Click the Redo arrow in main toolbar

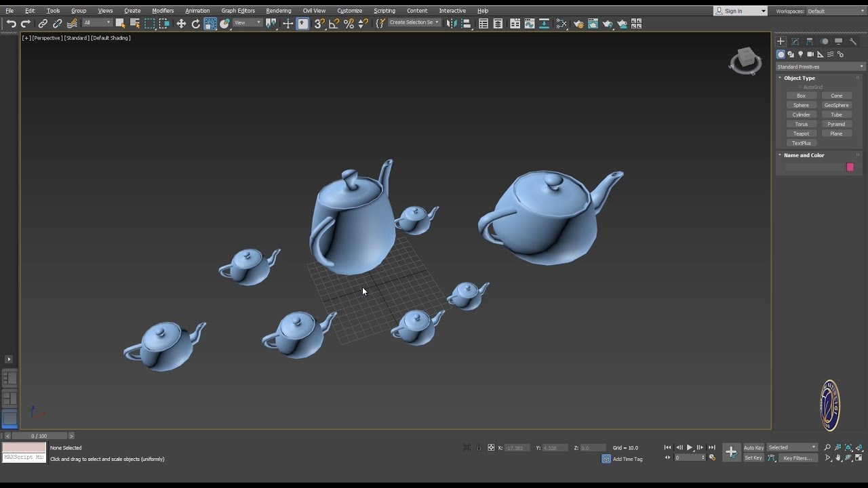[26, 24]
